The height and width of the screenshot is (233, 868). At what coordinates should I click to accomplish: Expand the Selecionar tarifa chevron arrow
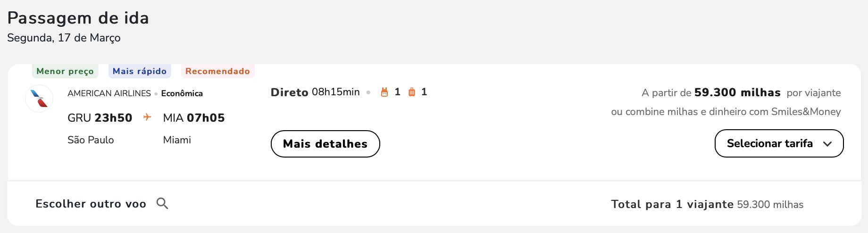click(x=827, y=144)
